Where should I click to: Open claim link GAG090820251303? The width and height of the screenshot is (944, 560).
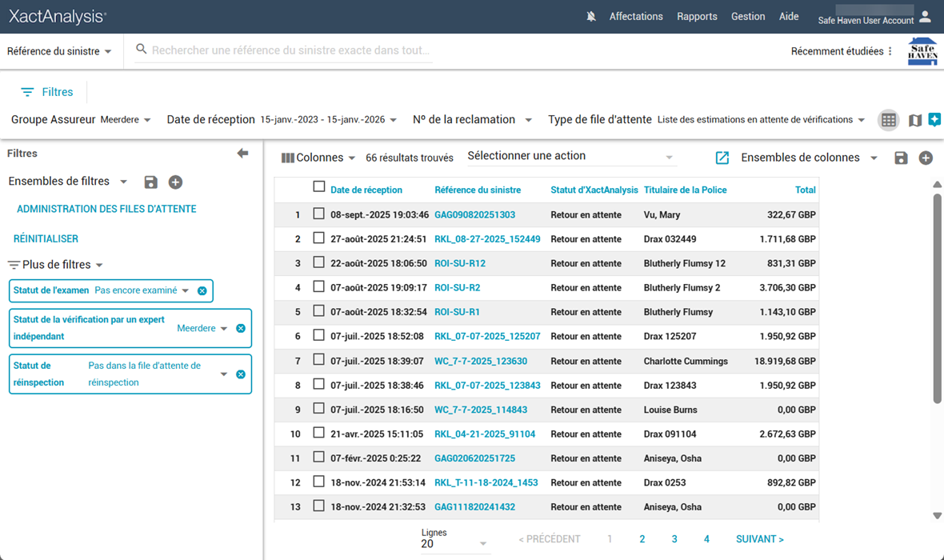474,215
